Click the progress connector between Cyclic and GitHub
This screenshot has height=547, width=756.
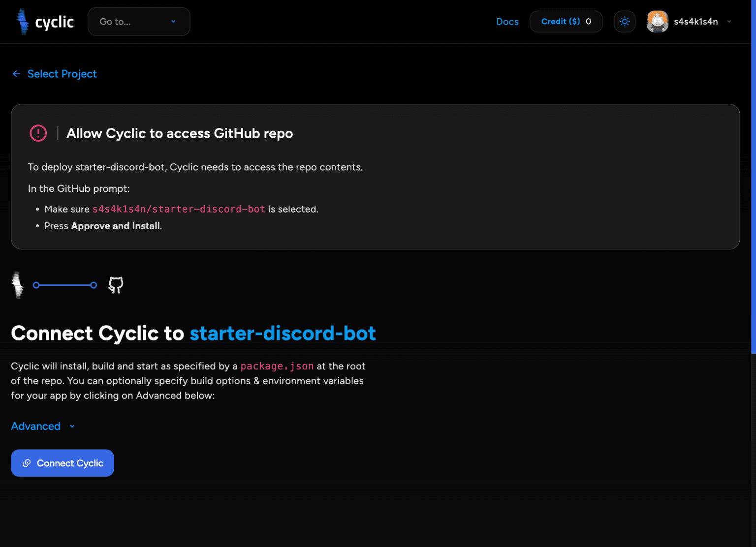pos(64,285)
